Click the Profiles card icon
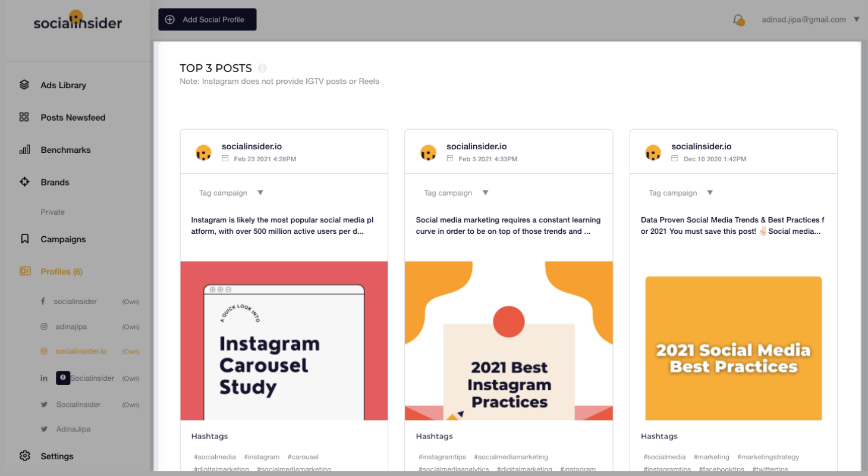 pos(24,271)
